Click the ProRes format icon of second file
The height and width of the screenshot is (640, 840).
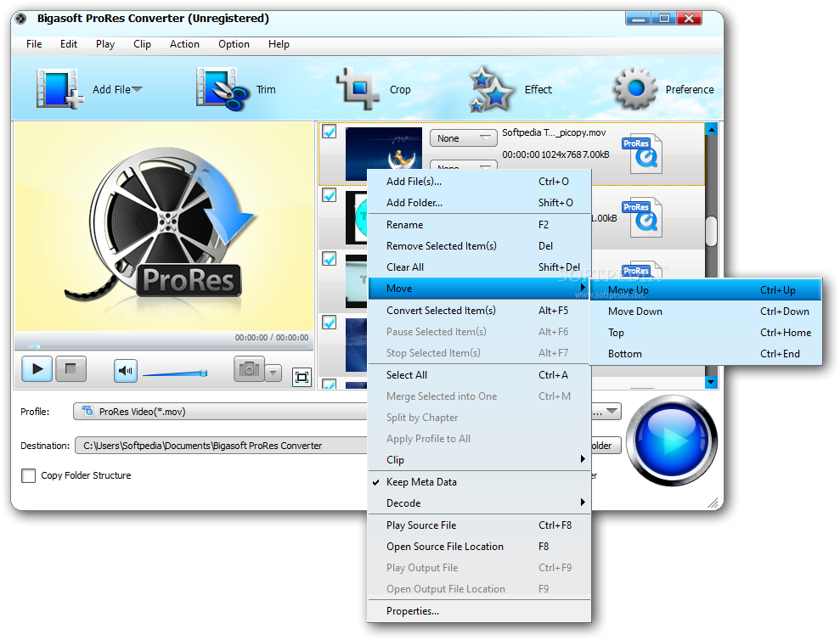pyautogui.click(x=642, y=217)
